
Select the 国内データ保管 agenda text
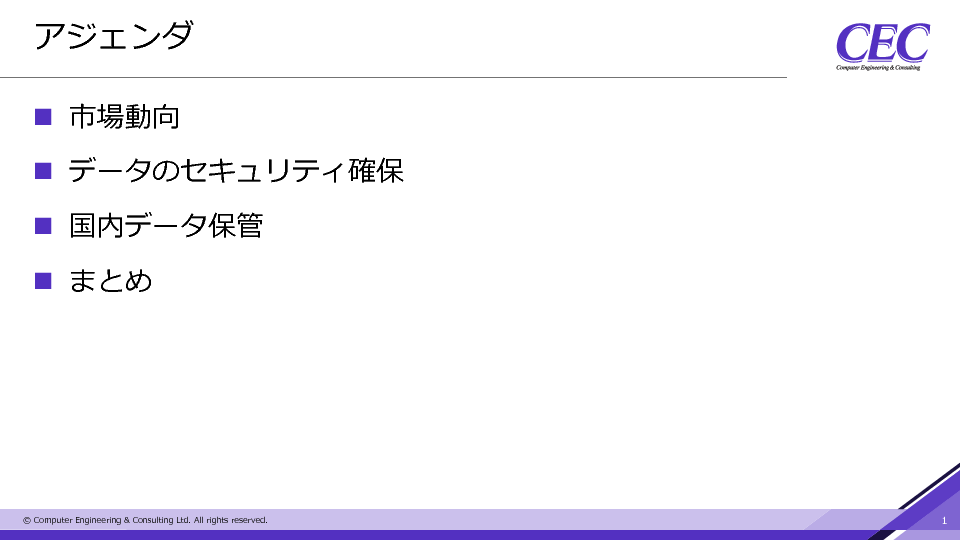pyautogui.click(x=166, y=226)
